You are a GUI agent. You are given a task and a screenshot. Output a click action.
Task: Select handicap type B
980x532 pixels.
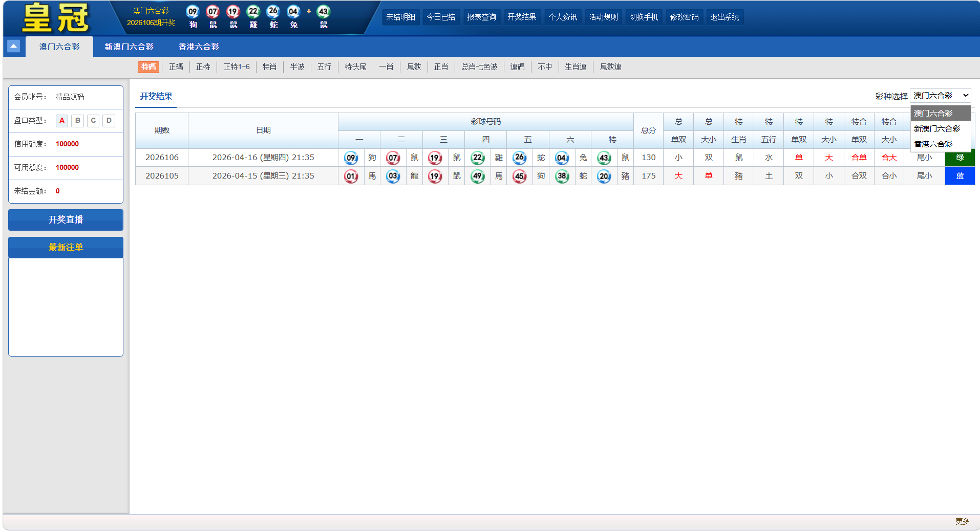(78, 121)
